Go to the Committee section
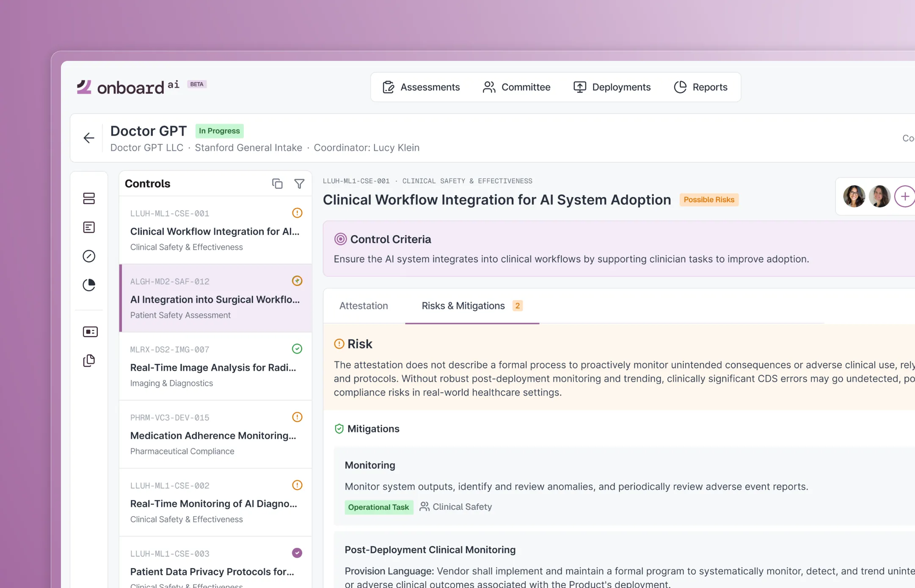Screen dimensions: 915x588 coord(516,87)
